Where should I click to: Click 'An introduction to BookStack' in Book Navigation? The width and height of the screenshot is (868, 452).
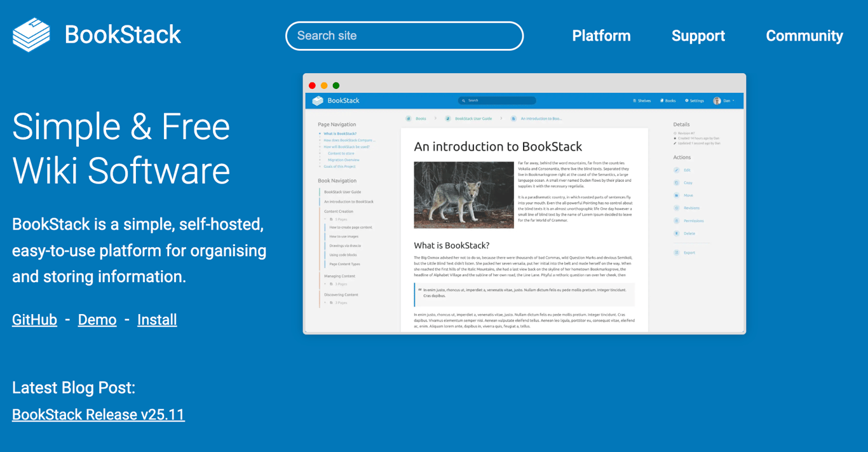tap(349, 202)
